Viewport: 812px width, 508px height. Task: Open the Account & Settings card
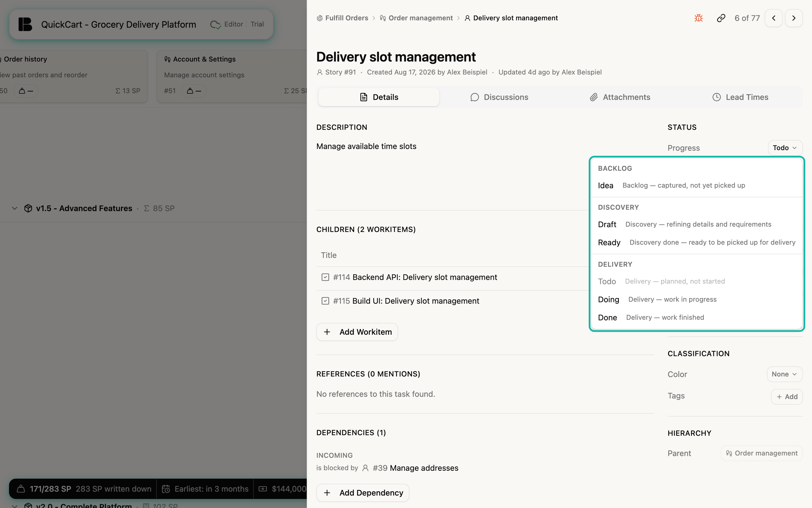coord(232,76)
